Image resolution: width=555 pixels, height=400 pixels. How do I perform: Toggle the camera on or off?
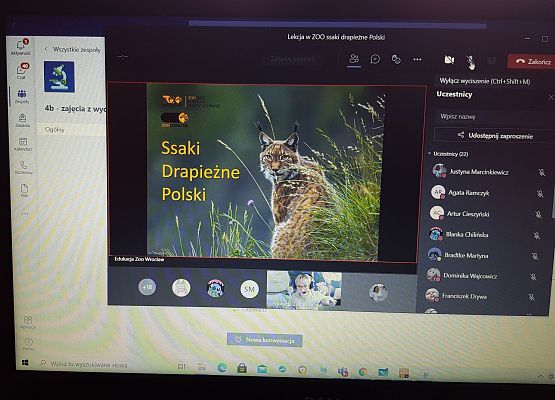click(x=449, y=59)
